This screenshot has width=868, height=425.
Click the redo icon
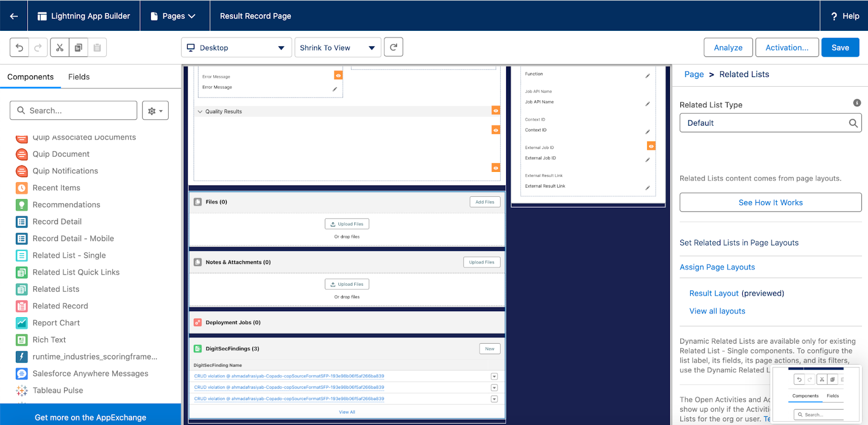pos(38,48)
